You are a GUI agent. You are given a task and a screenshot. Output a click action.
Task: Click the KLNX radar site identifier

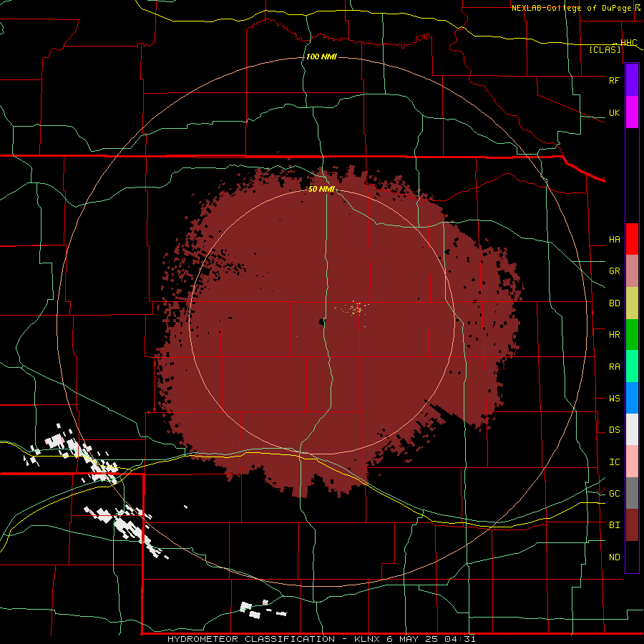(x=367, y=639)
